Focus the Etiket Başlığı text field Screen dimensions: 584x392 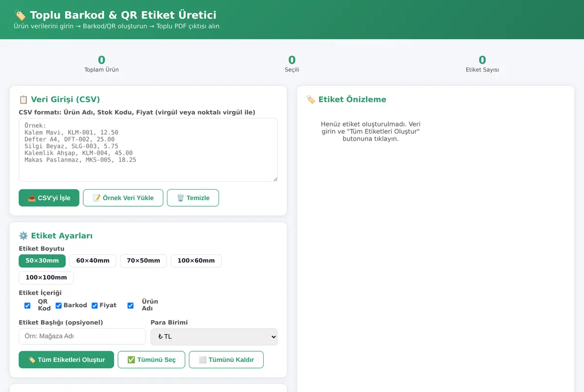pos(82,337)
